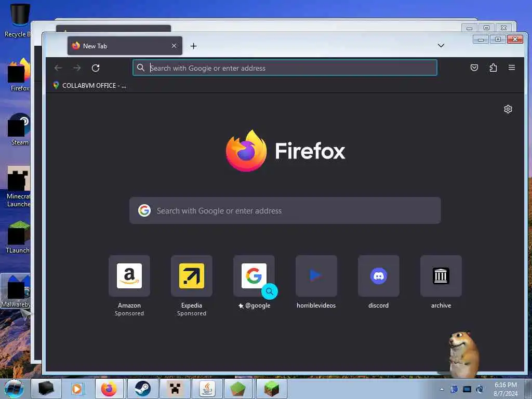Click the magnifier icon in address bar
This screenshot has width=532, height=399.
[141, 68]
